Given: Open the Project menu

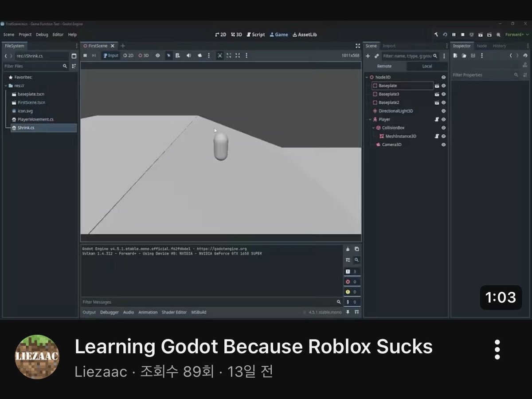Looking at the screenshot, I should (x=25, y=35).
